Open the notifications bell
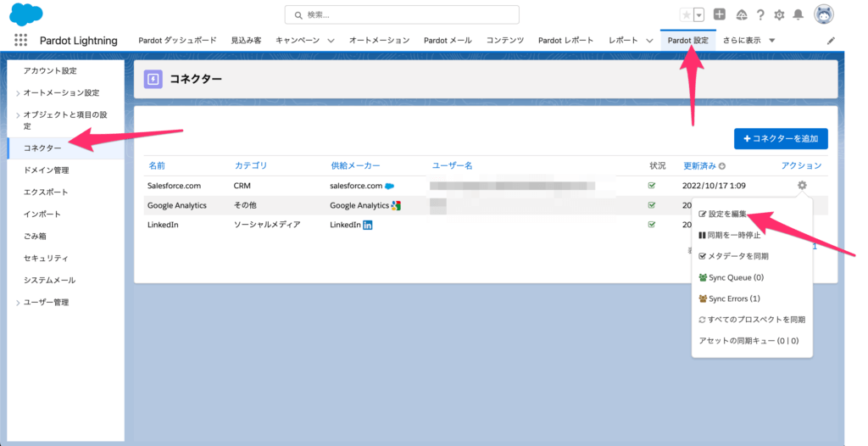The width and height of the screenshot is (868, 446). click(x=798, y=15)
